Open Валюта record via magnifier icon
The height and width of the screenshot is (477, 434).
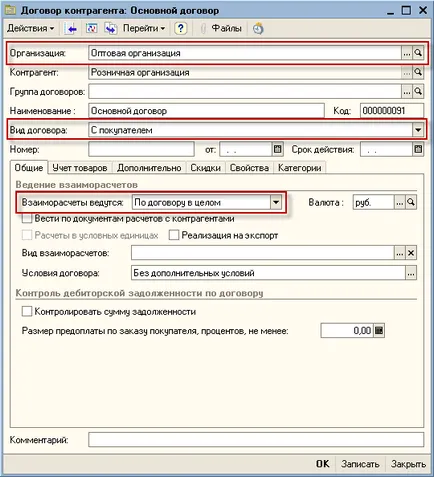click(x=411, y=202)
